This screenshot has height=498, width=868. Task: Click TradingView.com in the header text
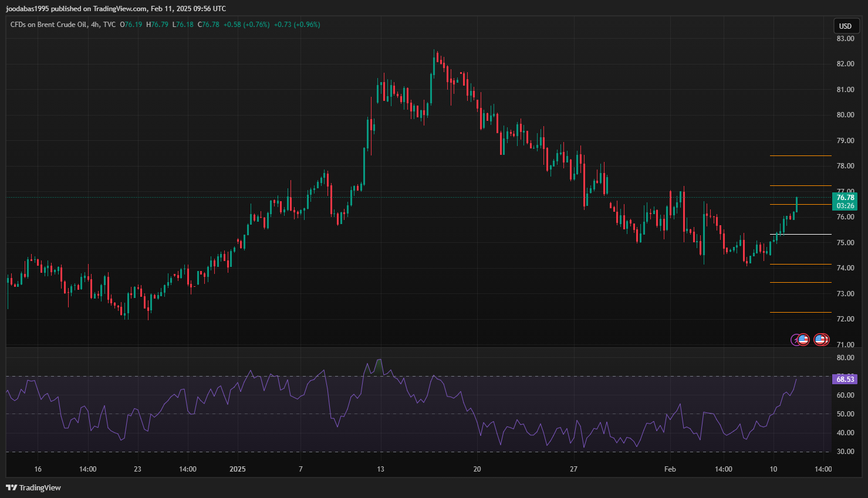tap(120, 9)
